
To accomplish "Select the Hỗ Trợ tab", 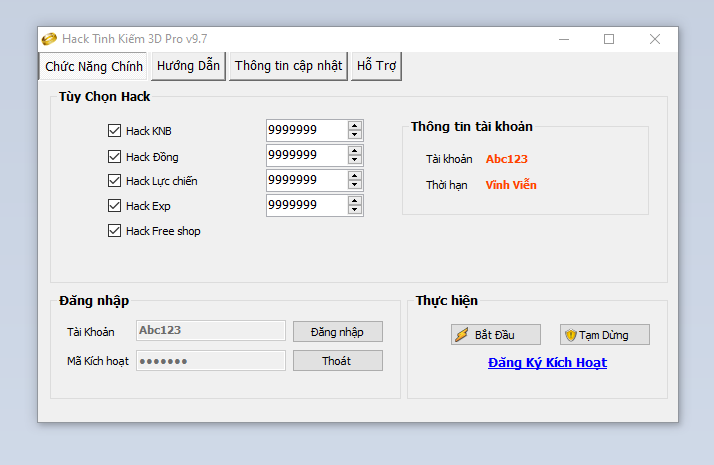I will [x=376, y=66].
